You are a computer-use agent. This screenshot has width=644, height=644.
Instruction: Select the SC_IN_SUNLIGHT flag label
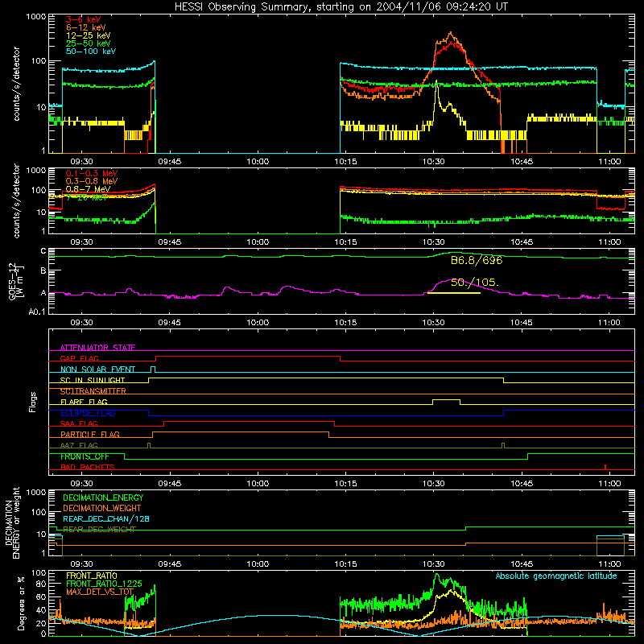click(x=93, y=380)
